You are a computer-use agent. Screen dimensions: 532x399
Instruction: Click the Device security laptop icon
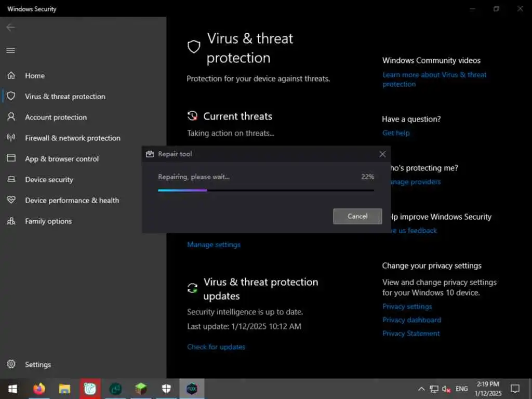point(11,179)
